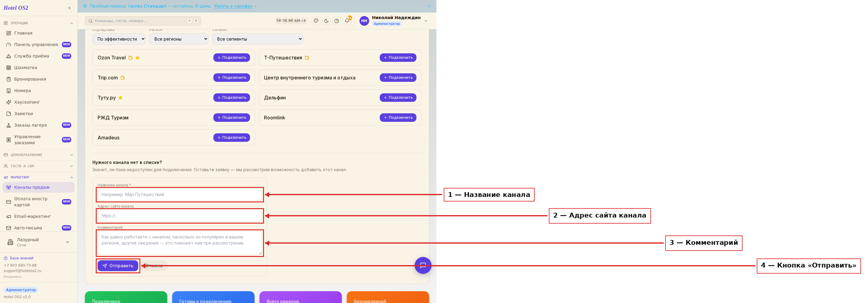Go to Служба приёма

point(39,56)
